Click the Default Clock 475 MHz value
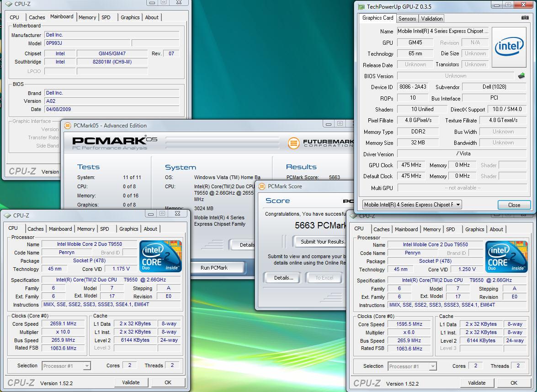This screenshot has width=537, height=392. (411, 175)
